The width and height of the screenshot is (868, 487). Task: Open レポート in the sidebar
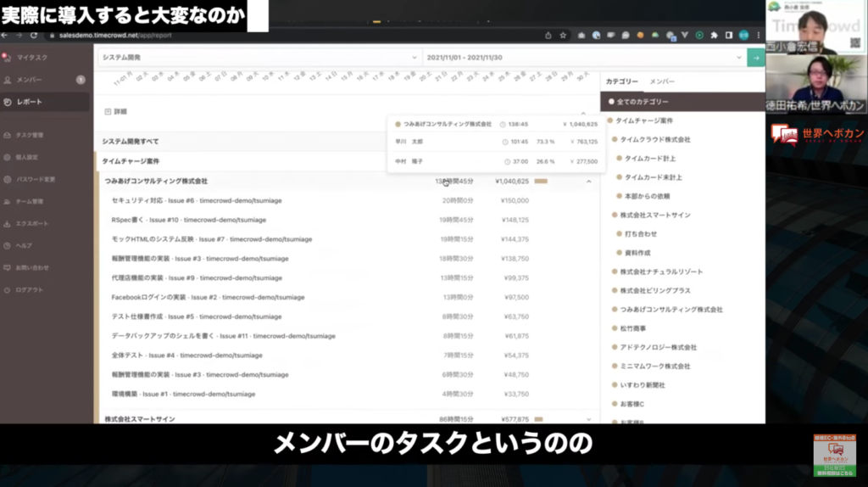[30, 102]
